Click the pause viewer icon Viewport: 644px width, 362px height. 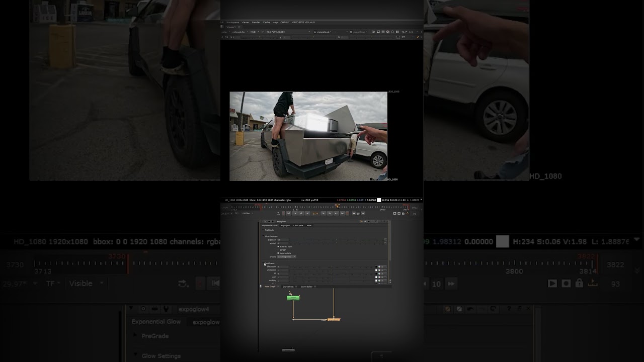tap(397, 32)
